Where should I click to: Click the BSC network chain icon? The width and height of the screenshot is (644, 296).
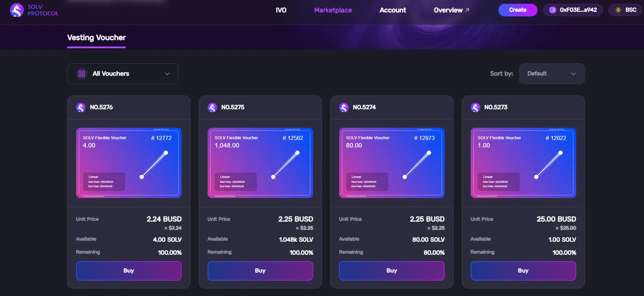618,10
